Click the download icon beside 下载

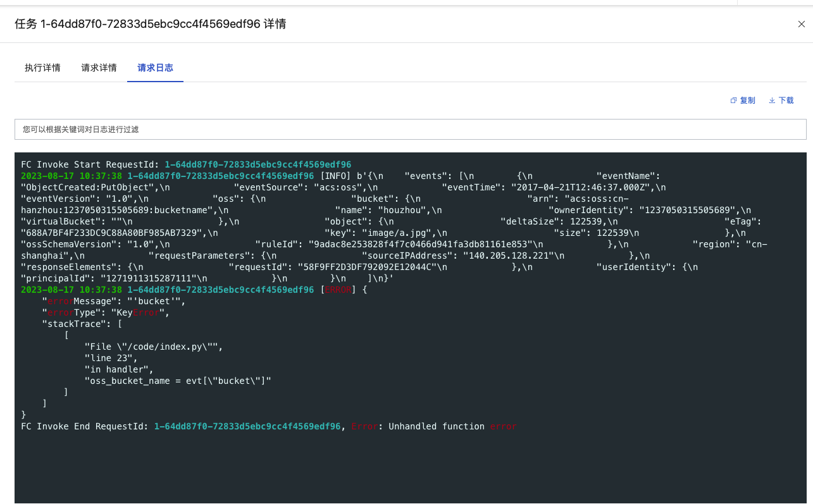point(772,101)
